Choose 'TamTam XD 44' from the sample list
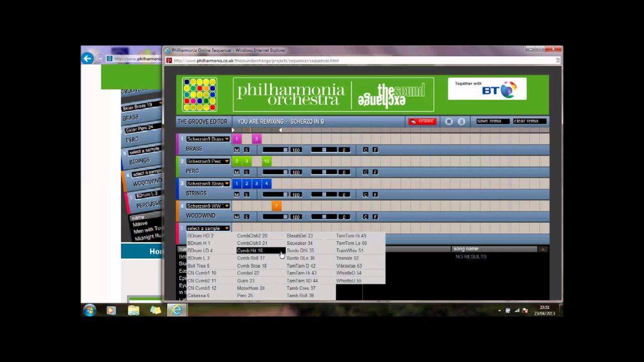This screenshot has height=362, width=644. [x=302, y=281]
